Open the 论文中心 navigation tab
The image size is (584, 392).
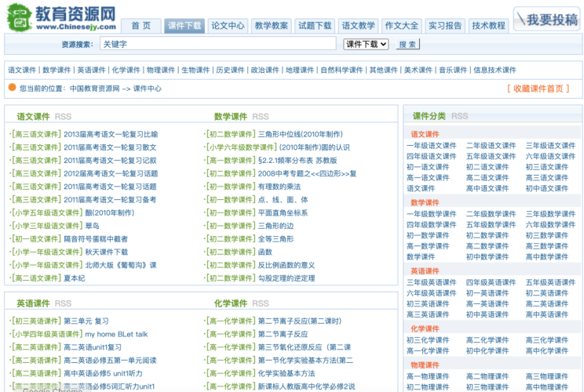228,25
